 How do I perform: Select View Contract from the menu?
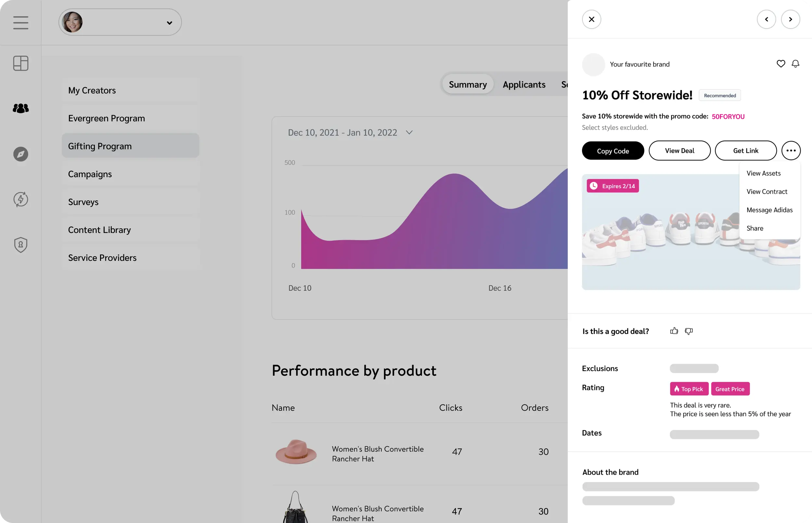coord(767,191)
